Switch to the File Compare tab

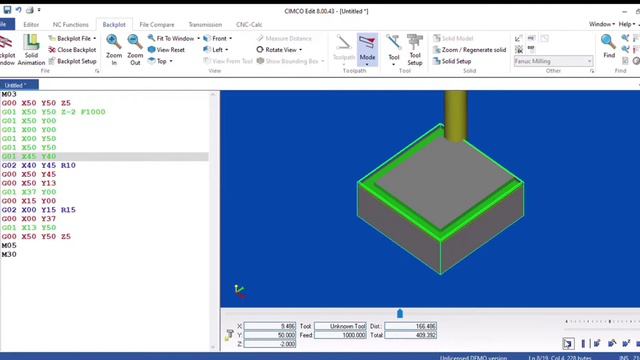(x=157, y=24)
